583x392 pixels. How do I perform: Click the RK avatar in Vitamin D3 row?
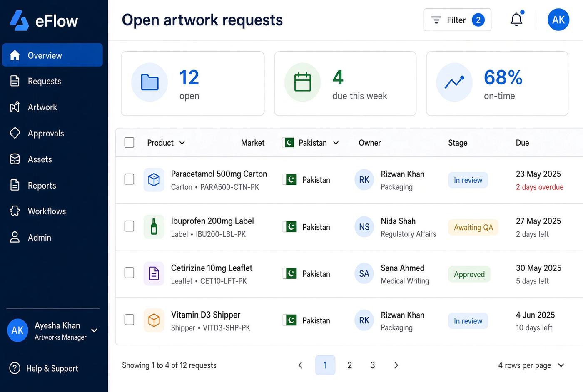pos(364,320)
